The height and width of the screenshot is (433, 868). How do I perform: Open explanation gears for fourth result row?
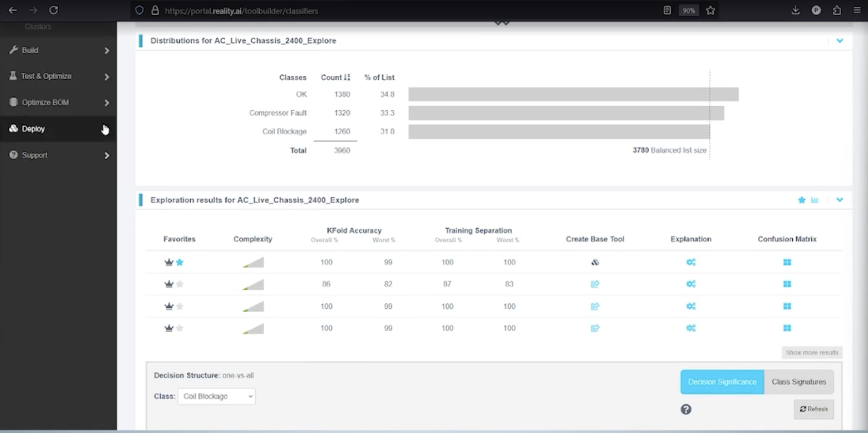pos(691,328)
